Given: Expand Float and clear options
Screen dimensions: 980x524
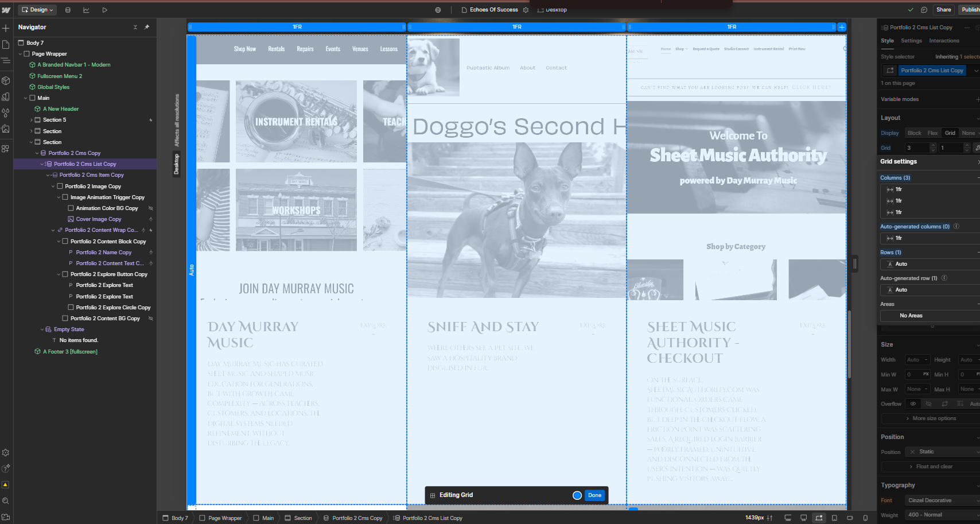Looking at the screenshot, I should pyautogui.click(x=931, y=467).
